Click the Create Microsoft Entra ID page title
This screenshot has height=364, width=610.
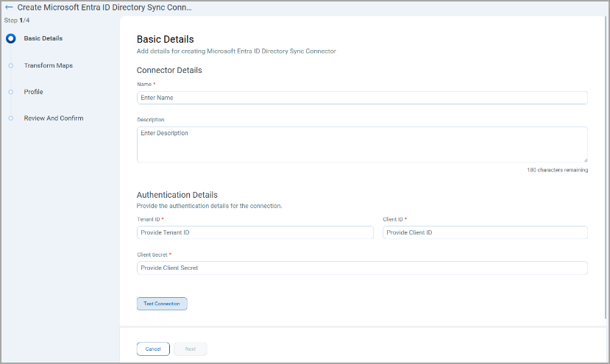(105, 7)
